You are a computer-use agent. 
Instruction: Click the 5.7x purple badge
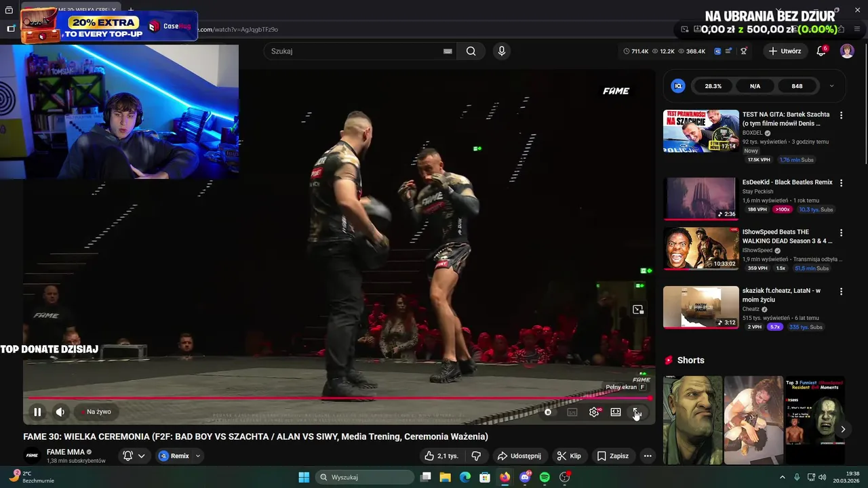coord(774,327)
